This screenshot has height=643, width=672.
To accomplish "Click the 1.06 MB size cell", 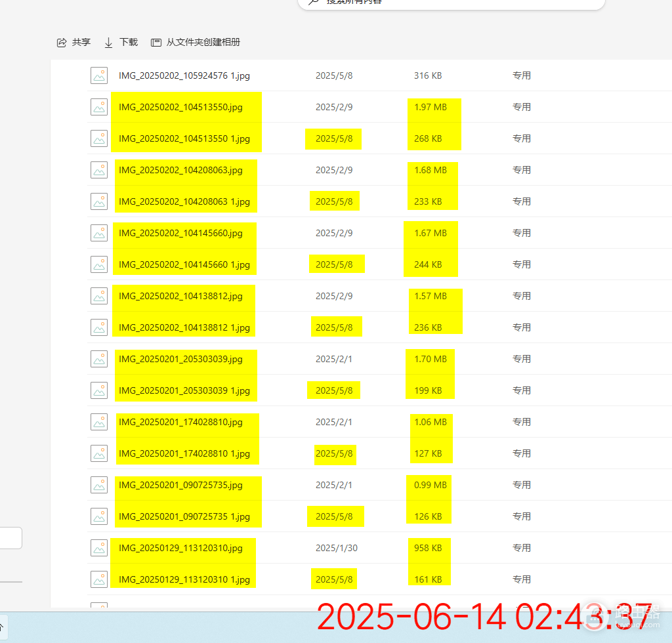I will (430, 422).
